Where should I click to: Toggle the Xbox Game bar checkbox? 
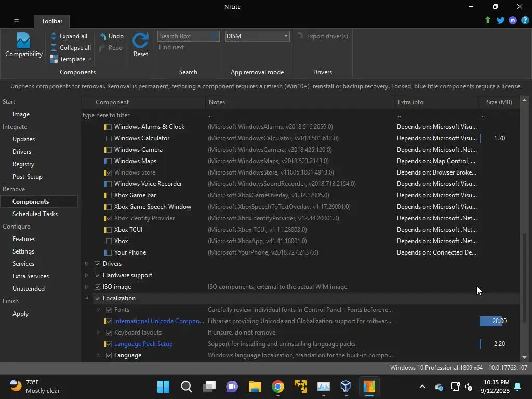point(108,195)
